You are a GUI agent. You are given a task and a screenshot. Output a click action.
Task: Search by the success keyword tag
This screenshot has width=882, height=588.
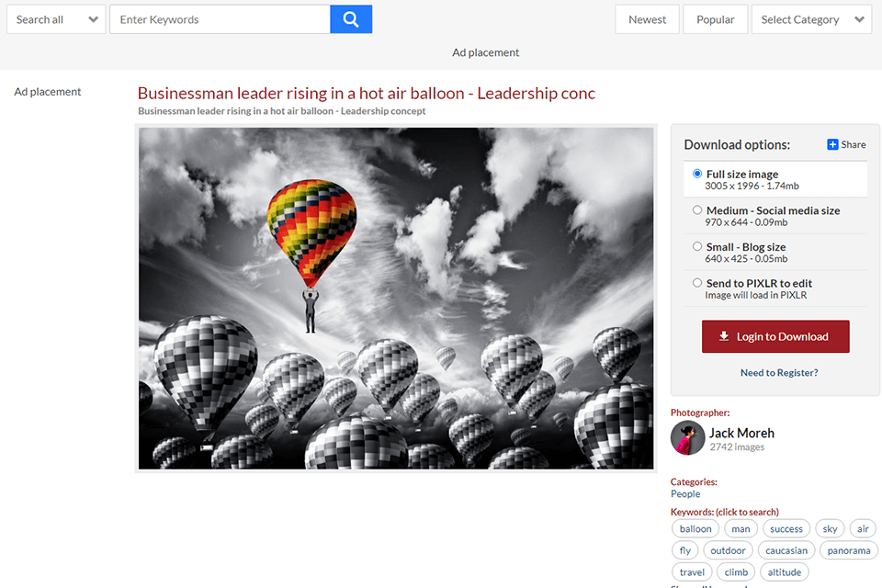point(786,528)
